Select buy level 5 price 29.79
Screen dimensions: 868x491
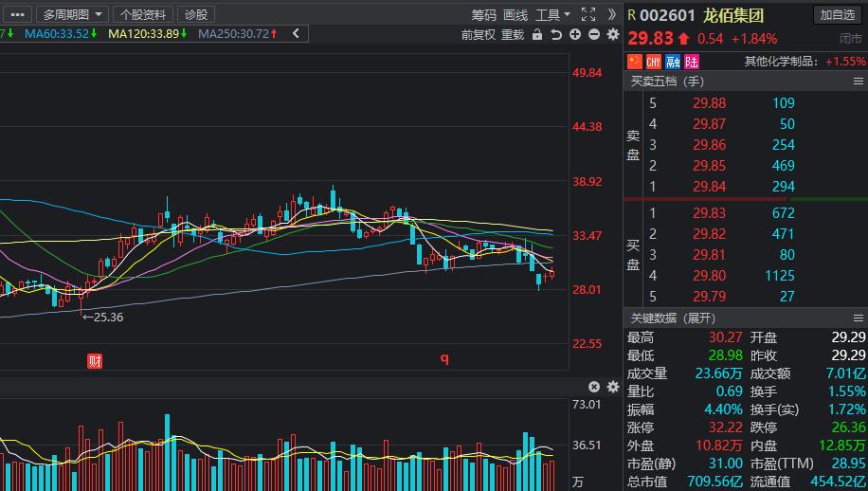pos(709,297)
